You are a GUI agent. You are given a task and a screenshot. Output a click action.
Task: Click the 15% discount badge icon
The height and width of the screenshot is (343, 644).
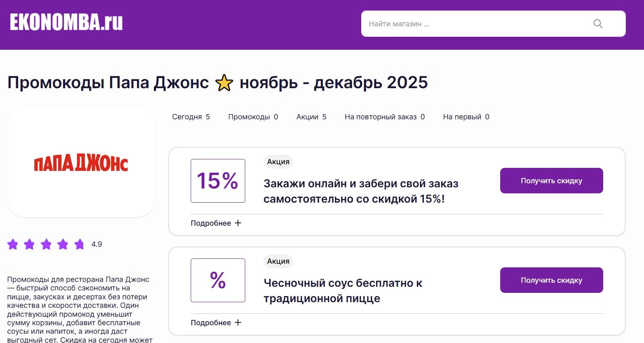pos(217,180)
